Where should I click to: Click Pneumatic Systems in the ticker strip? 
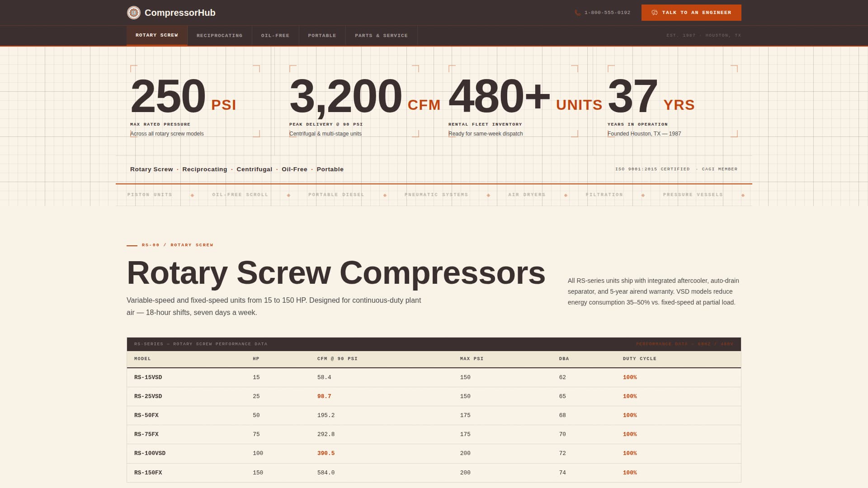coord(436,195)
